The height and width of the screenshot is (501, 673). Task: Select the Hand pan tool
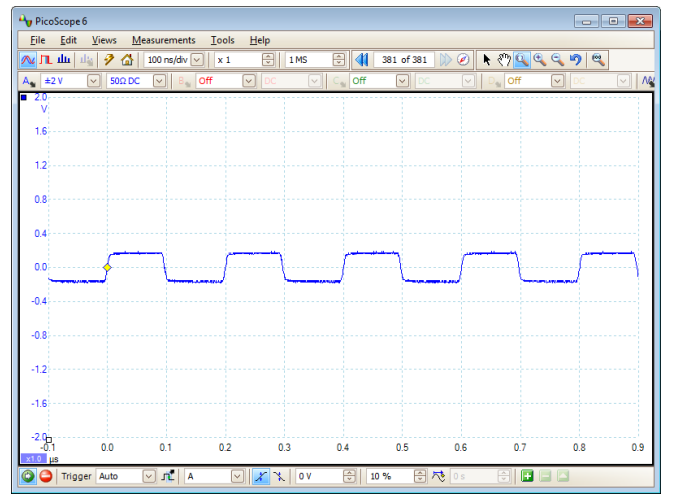504,60
